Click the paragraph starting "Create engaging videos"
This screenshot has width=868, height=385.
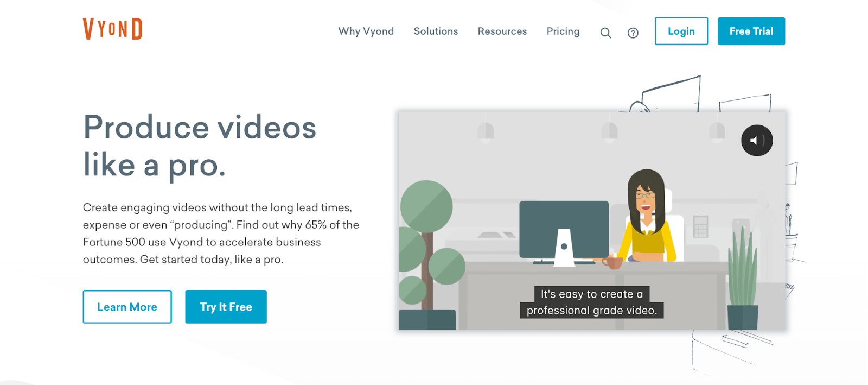point(221,233)
